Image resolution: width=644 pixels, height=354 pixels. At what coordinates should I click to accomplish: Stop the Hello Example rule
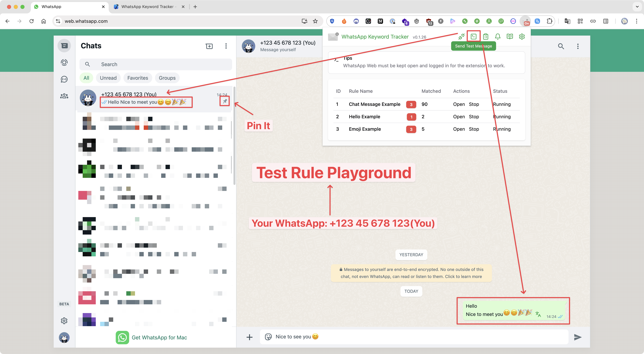click(x=474, y=117)
